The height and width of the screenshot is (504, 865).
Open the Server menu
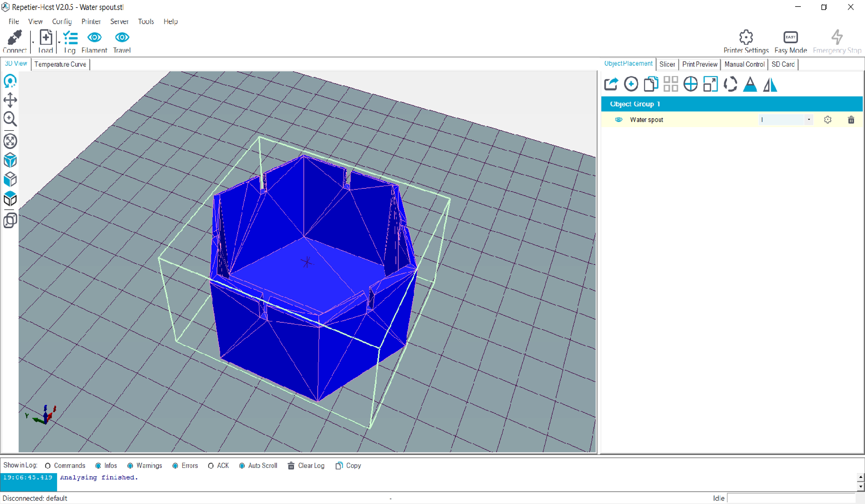(119, 22)
